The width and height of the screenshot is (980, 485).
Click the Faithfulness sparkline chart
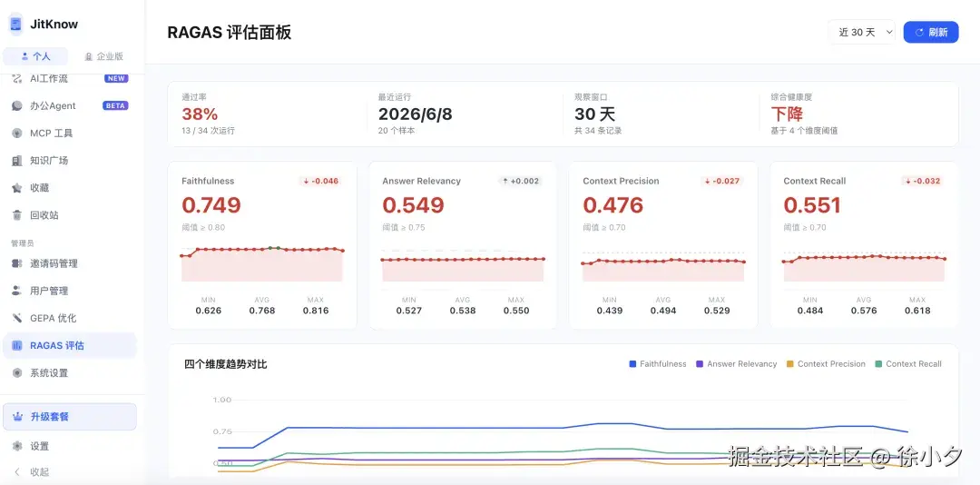(x=262, y=262)
